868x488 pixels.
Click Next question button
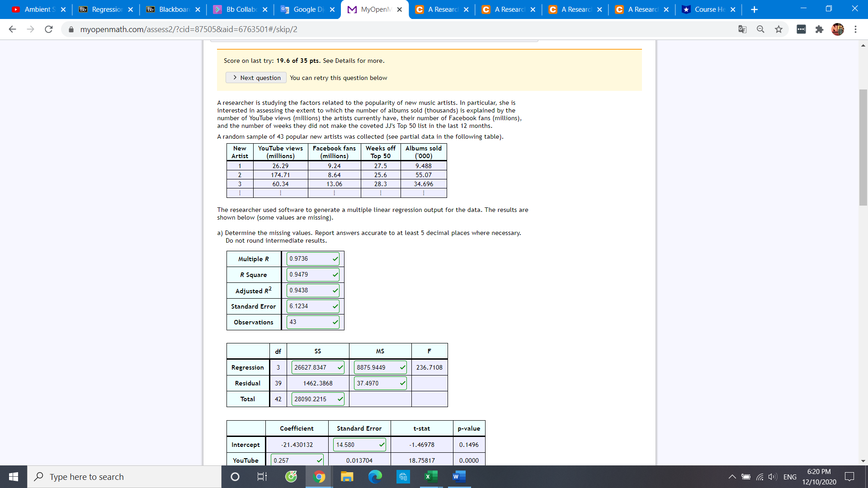tap(256, 78)
